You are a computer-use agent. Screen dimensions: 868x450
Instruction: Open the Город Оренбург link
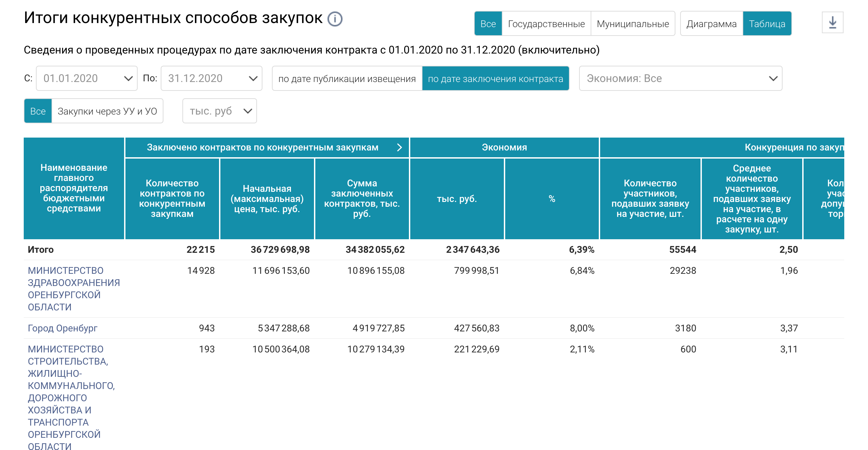point(62,328)
